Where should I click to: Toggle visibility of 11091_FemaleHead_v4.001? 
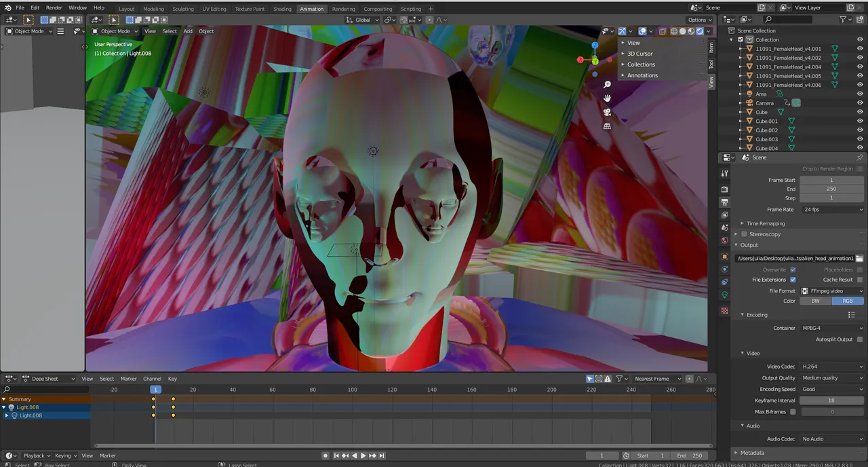(860, 49)
